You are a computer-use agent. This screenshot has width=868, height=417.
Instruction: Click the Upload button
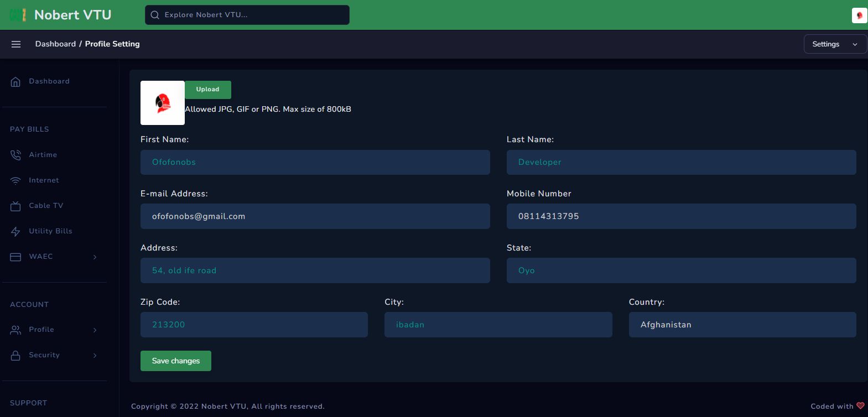[208, 90]
